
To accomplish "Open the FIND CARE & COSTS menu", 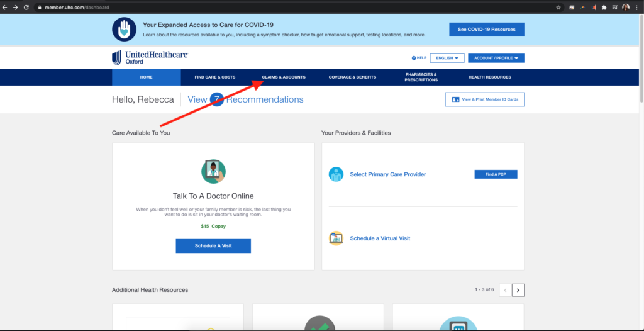I will tap(215, 77).
